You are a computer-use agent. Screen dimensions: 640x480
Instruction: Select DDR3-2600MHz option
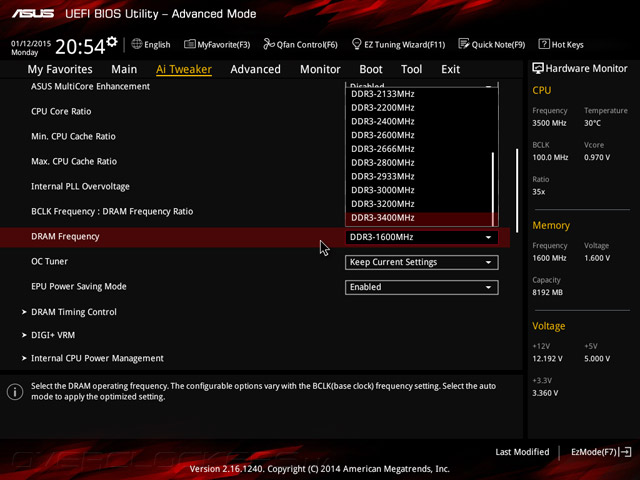[x=418, y=135]
